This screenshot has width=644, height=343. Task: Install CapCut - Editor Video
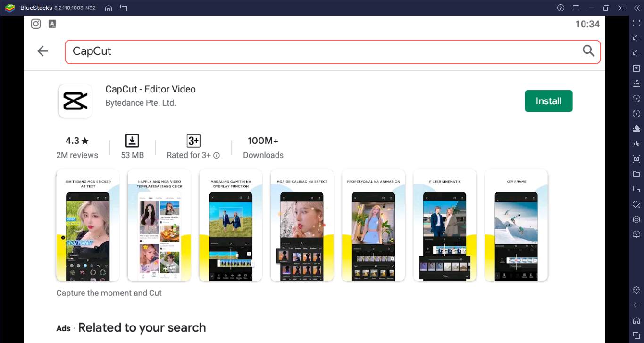(x=548, y=101)
